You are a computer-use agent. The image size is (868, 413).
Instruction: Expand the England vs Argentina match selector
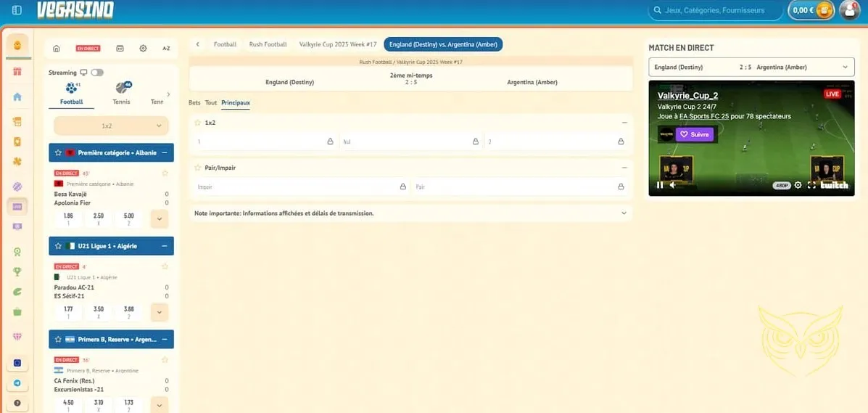tap(751, 68)
